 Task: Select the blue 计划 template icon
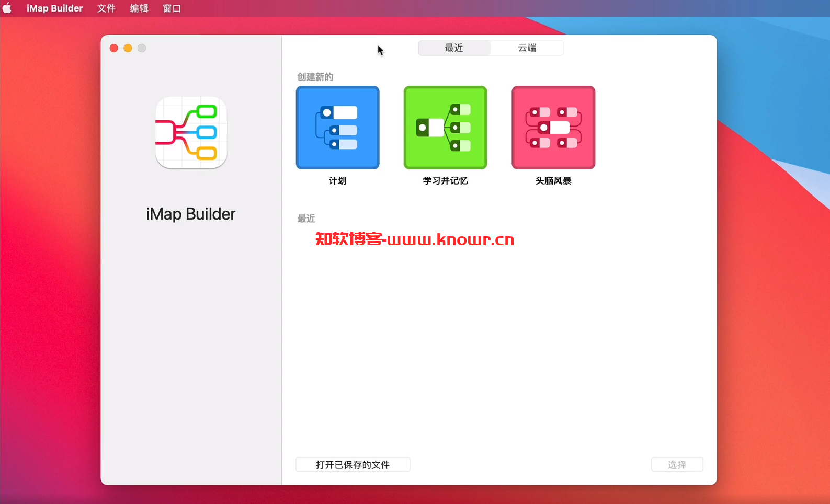(338, 128)
